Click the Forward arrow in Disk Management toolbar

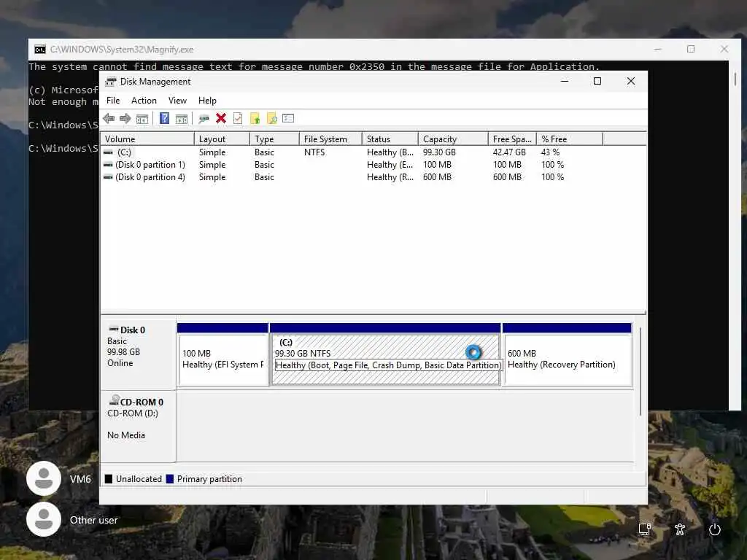click(125, 119)
